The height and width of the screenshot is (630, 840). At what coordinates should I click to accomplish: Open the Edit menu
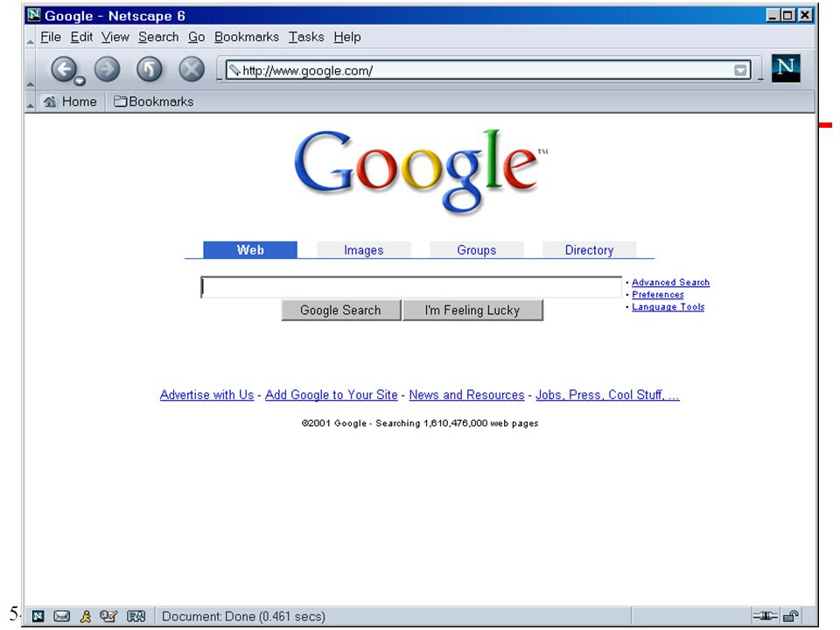pos(81,37)
